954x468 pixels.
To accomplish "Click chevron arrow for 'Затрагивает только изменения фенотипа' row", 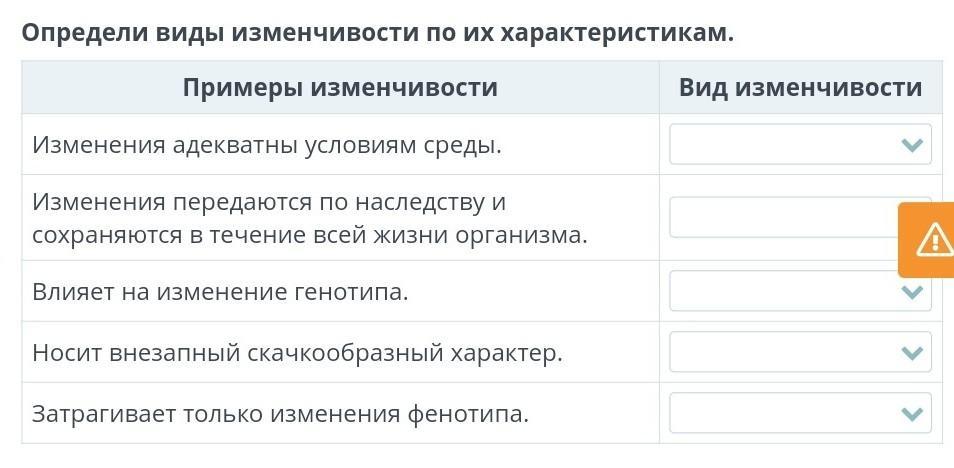I will (x=911, y=413).
